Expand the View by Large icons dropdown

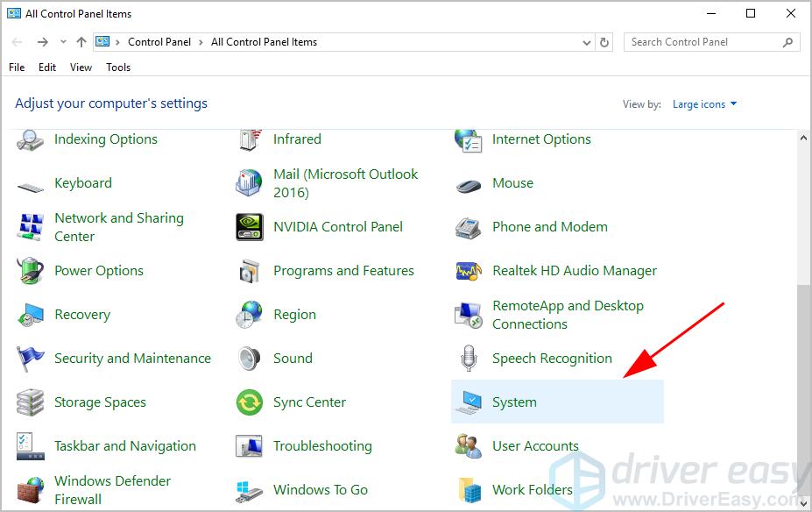(705, 104)
